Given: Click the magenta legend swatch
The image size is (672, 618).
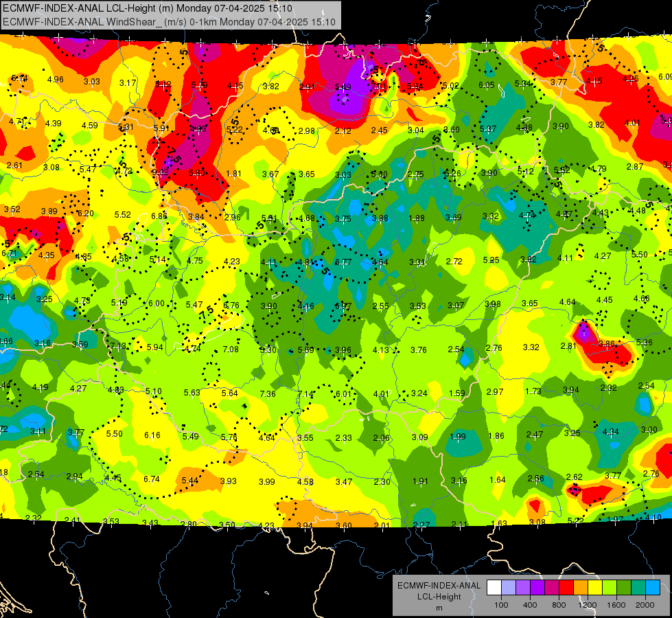Looking at the screenshot, I should click(x=552, y=588).
